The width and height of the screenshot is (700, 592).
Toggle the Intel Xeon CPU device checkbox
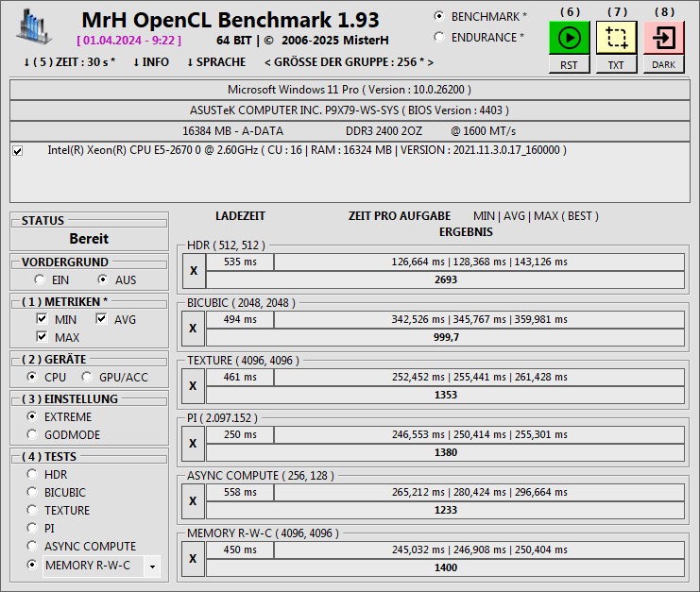(18, 151)
